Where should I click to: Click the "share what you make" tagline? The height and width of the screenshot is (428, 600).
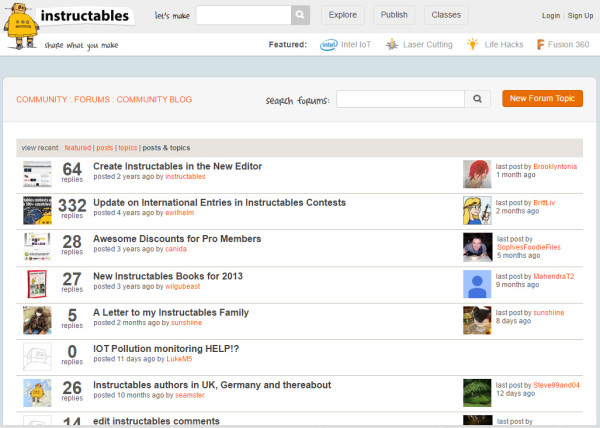81,45
